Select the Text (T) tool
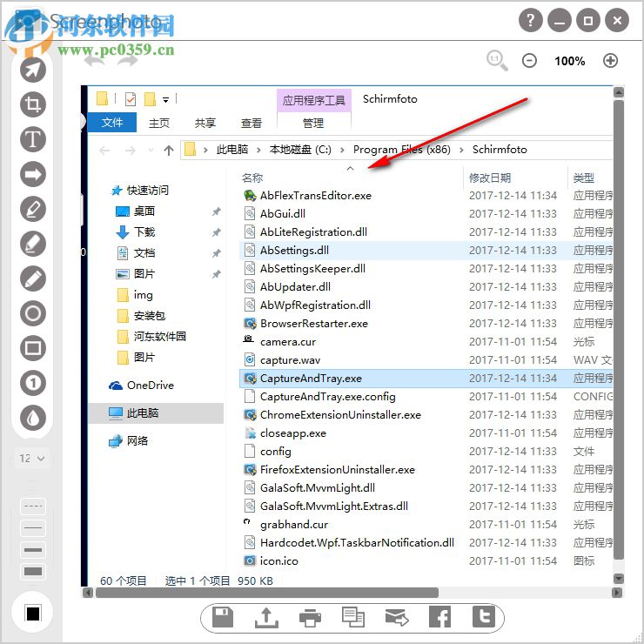This screenshot has width=644, height=644. [x=33, y=139]
